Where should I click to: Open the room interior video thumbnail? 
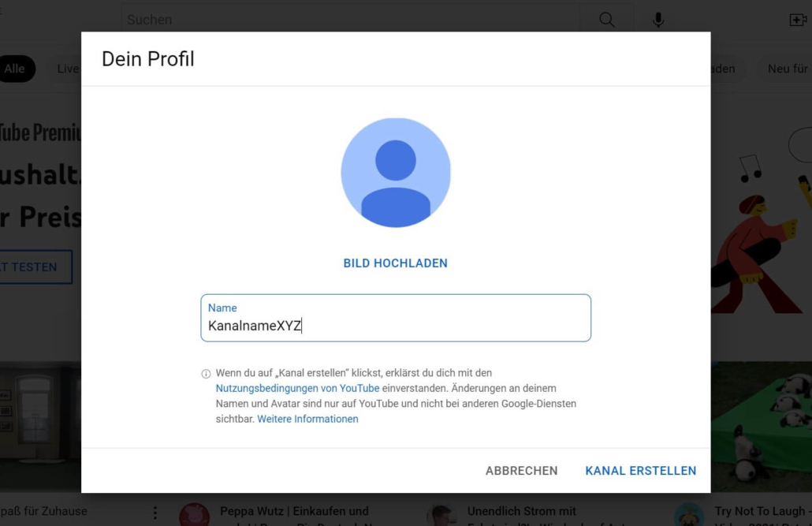click(x=40, y=427)
